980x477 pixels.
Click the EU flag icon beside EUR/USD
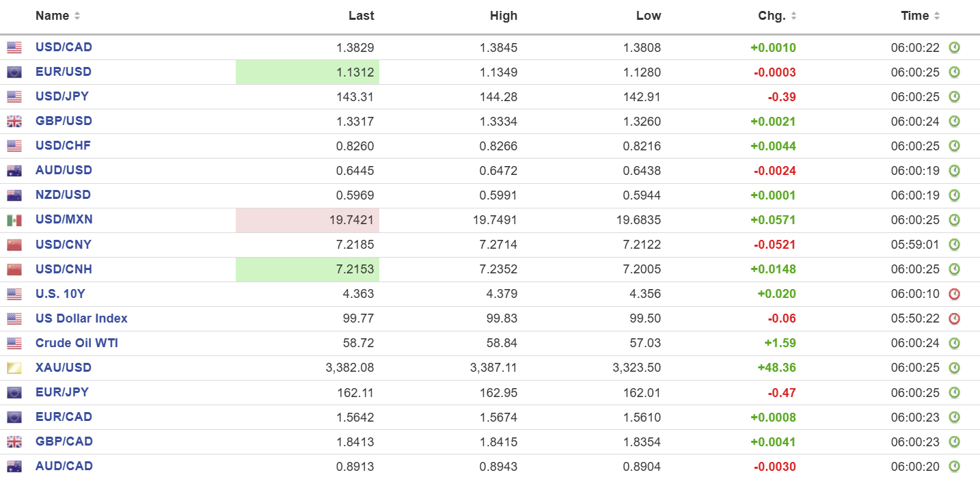(x=14, y=72)
